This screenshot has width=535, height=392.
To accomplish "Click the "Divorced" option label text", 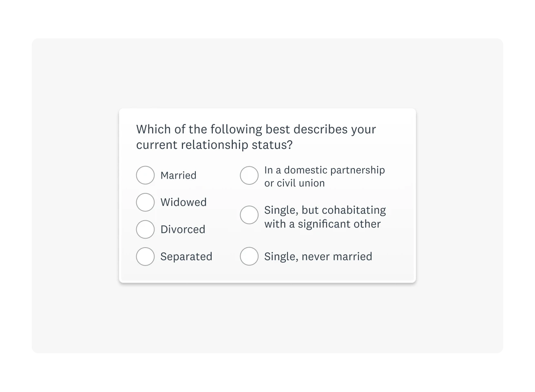I will [x=183, y=229].
